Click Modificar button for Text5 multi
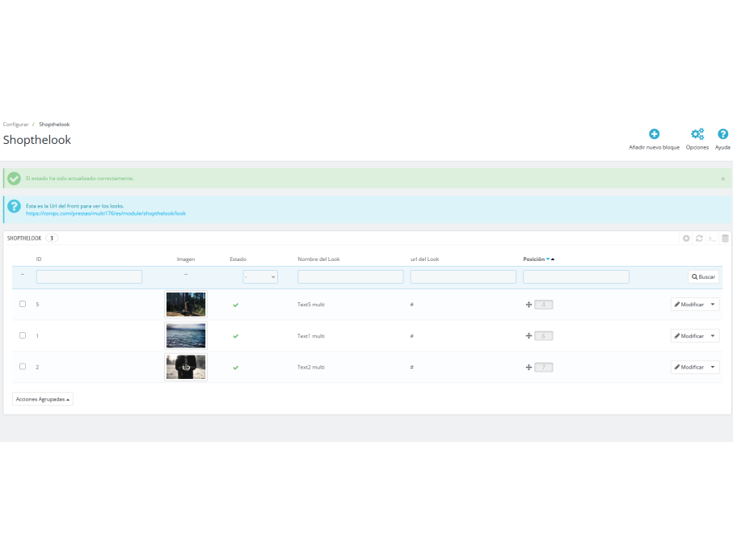733x560 pixels. click(689, 305)
